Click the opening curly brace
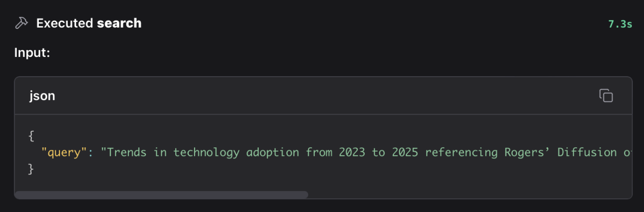 click(x=31, y=136)
